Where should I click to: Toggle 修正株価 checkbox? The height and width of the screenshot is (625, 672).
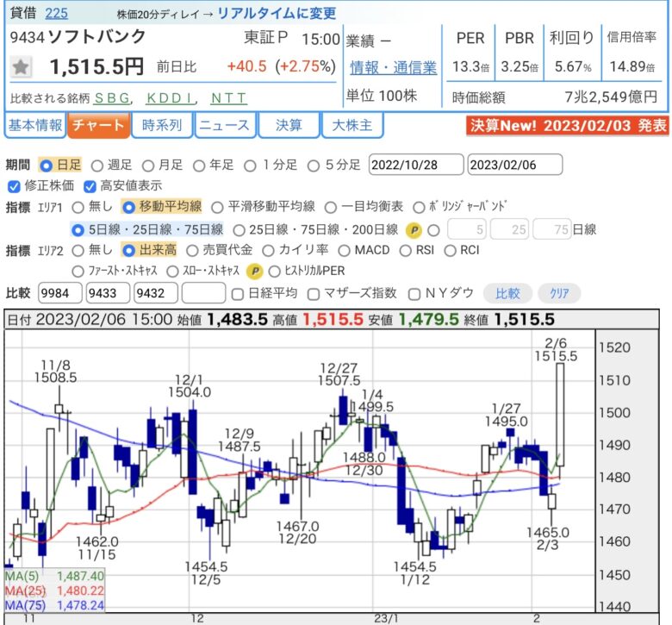14,186
